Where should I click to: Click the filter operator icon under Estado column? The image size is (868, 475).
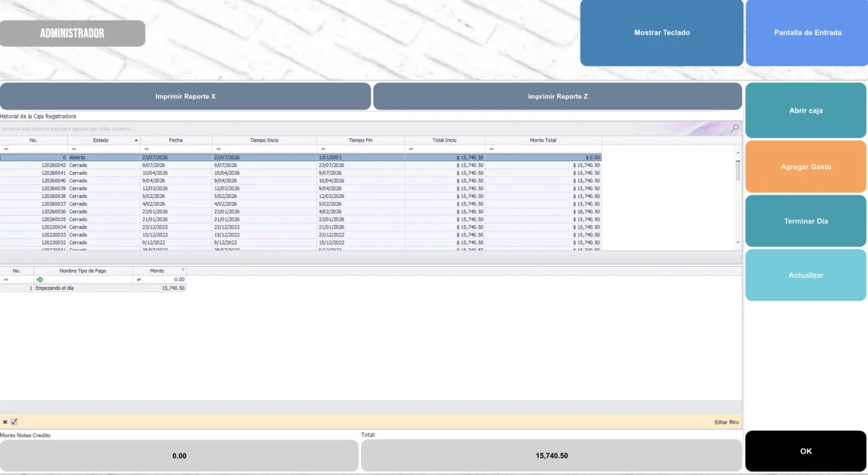(74, 149)
